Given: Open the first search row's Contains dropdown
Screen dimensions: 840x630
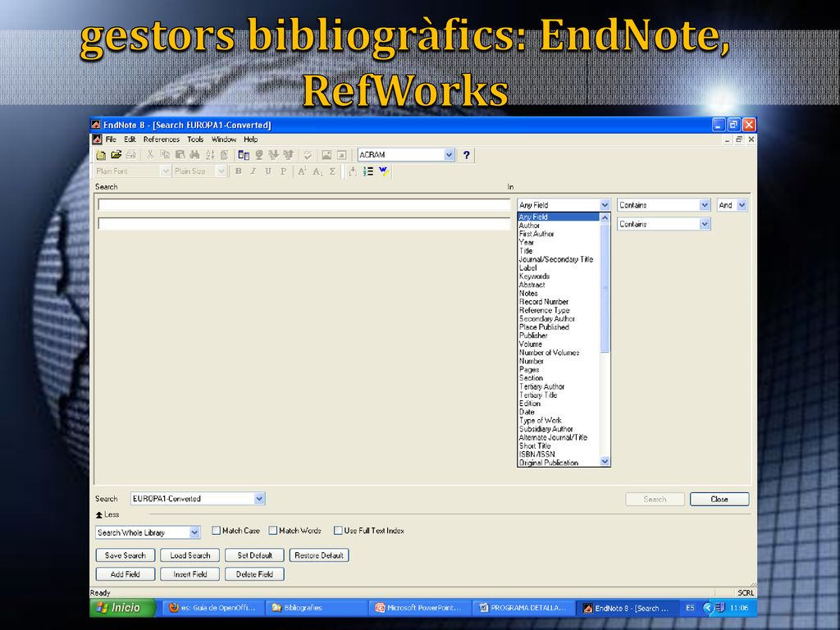Looking at the screenshot, I should click(x=705, y=205).
